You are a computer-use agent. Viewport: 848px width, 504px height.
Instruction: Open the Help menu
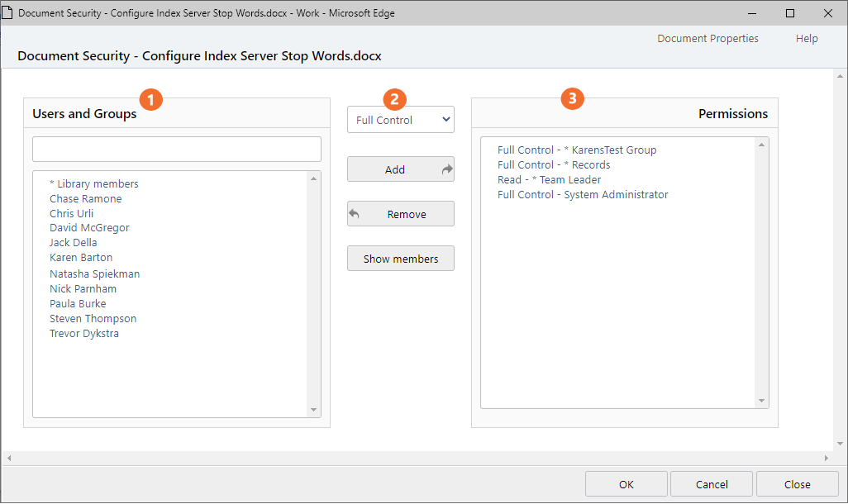pyautogui.click(x=807, y=38)
